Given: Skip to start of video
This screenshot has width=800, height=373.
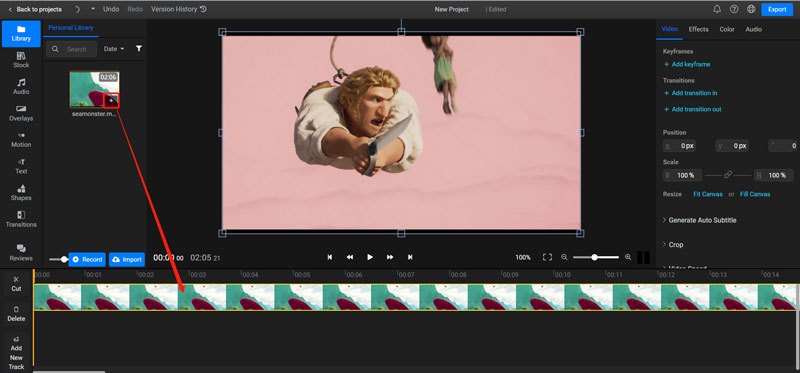Looking at the screenshot, I should tap(330, 257).
